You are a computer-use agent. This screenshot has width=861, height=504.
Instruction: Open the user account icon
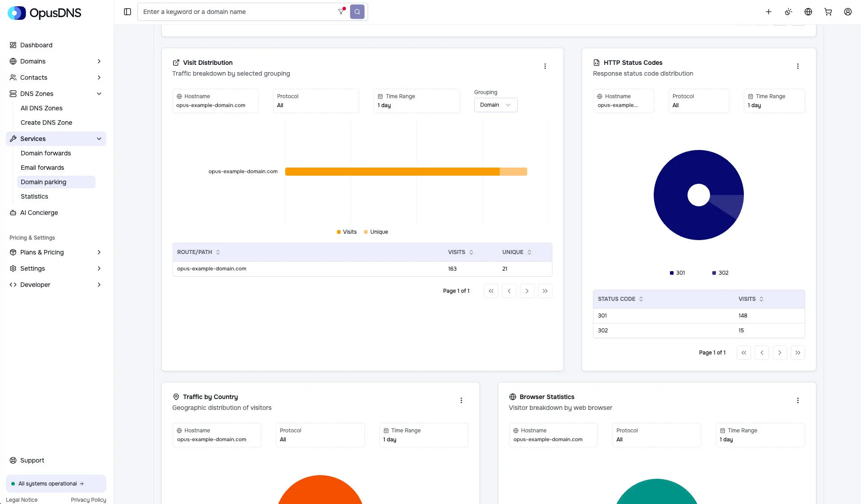tap(848, 12)
